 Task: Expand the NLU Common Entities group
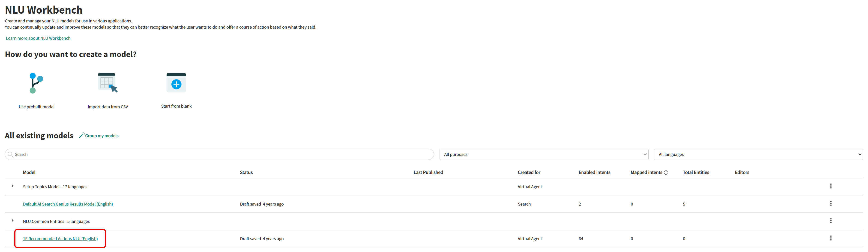tap(12, 221)
